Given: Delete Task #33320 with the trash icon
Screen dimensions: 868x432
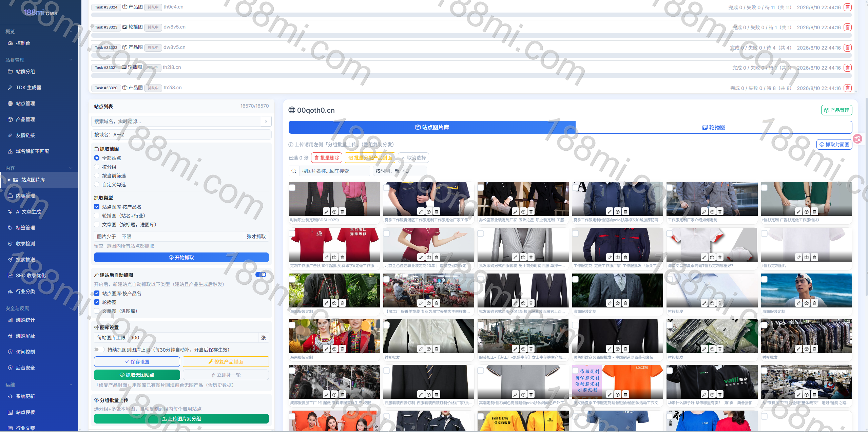Looking at the screenshot, I should [847, 88].
